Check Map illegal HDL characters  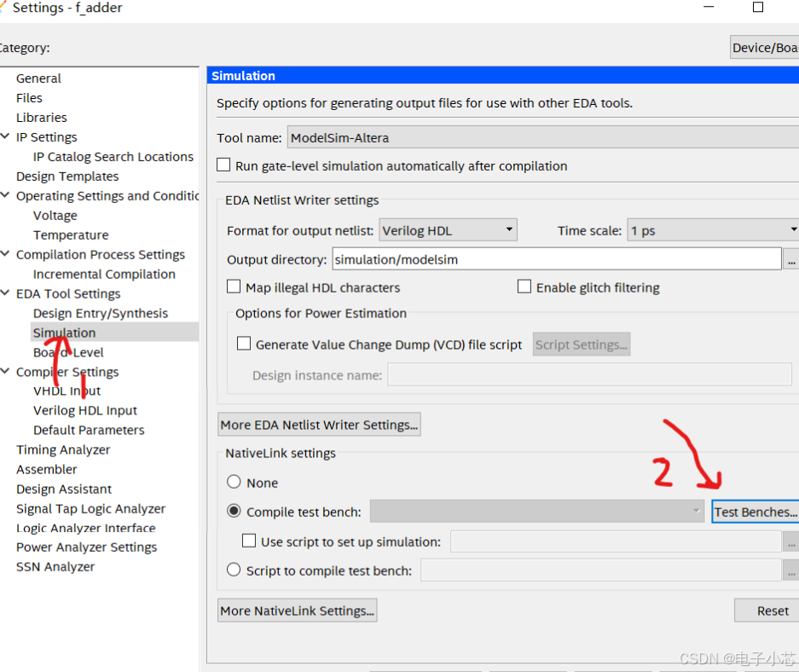pyautogui.click(x=234, y=287)
